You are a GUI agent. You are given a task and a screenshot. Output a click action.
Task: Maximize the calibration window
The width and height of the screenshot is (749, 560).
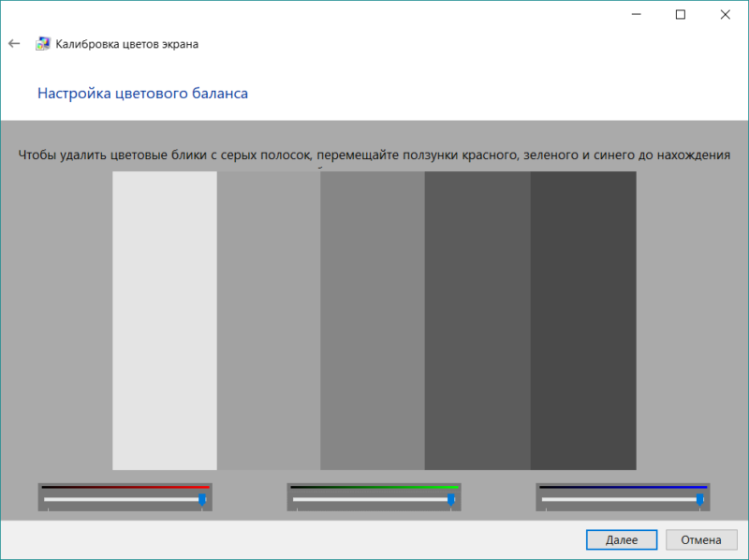click(x=679, y=14)
